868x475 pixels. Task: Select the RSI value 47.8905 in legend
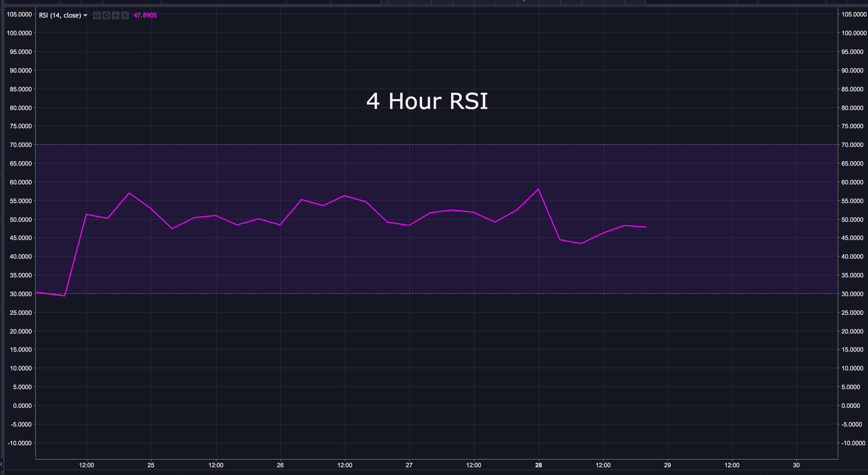click(145, 15)
